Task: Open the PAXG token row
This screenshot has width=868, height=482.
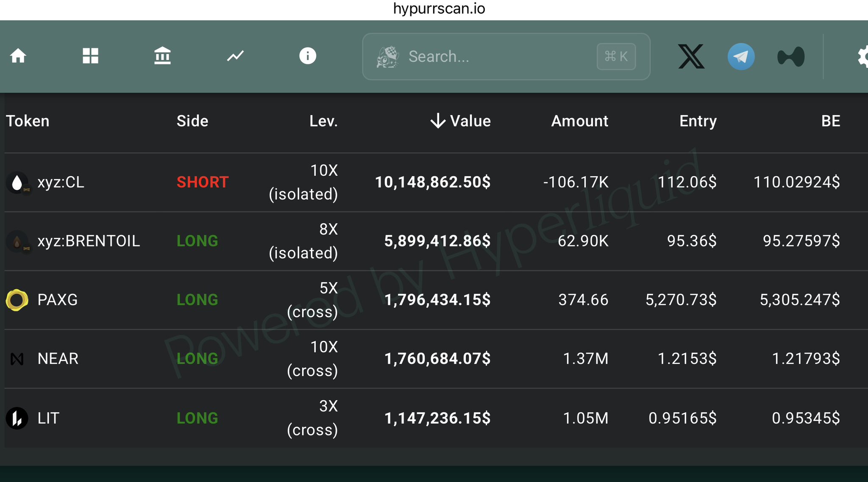Action: [x=57, y=300]
